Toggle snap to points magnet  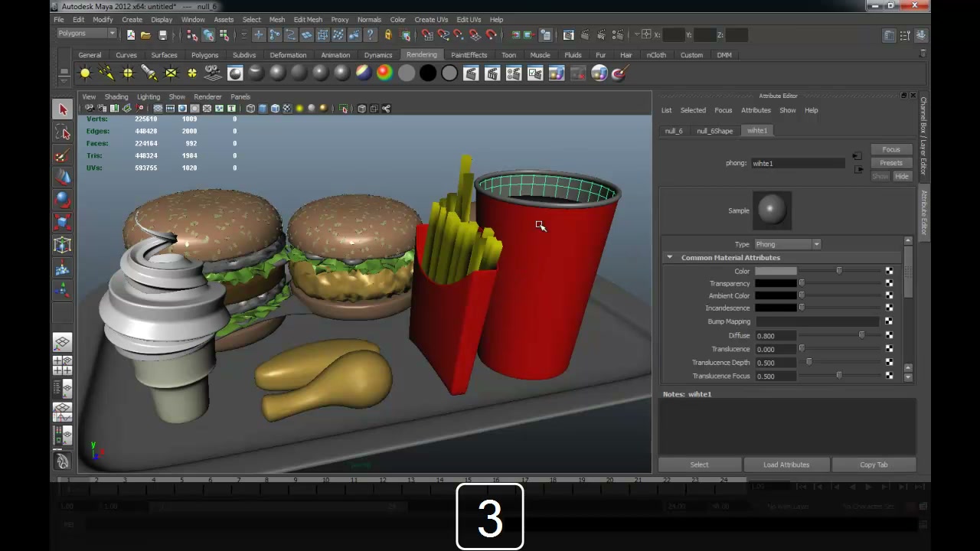tap(459, 35)
